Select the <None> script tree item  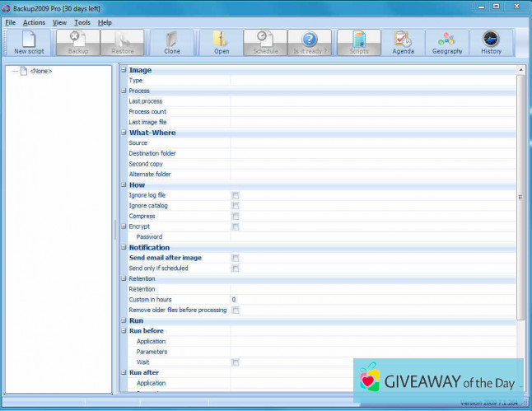pos(40,71)
